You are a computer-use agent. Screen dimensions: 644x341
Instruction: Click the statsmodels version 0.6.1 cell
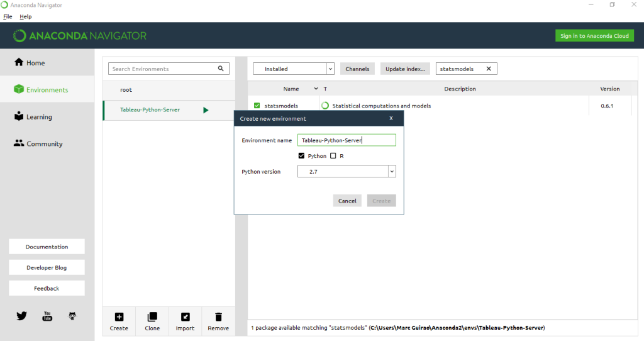pos(607,106)
